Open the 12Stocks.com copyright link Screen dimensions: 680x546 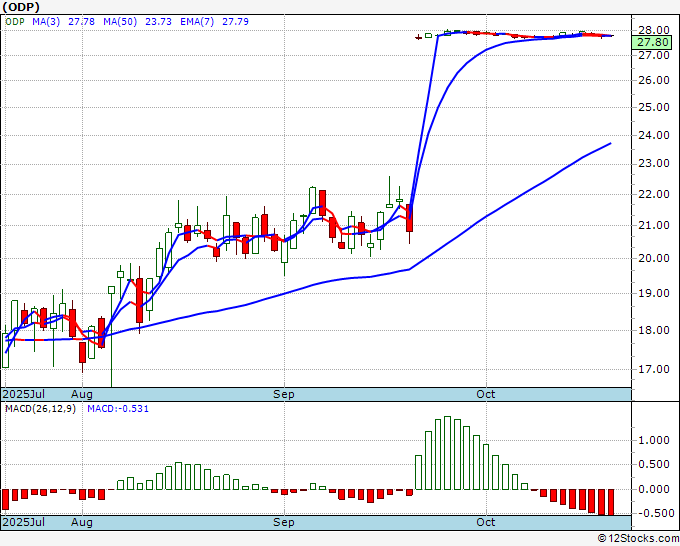coord(638,539)
